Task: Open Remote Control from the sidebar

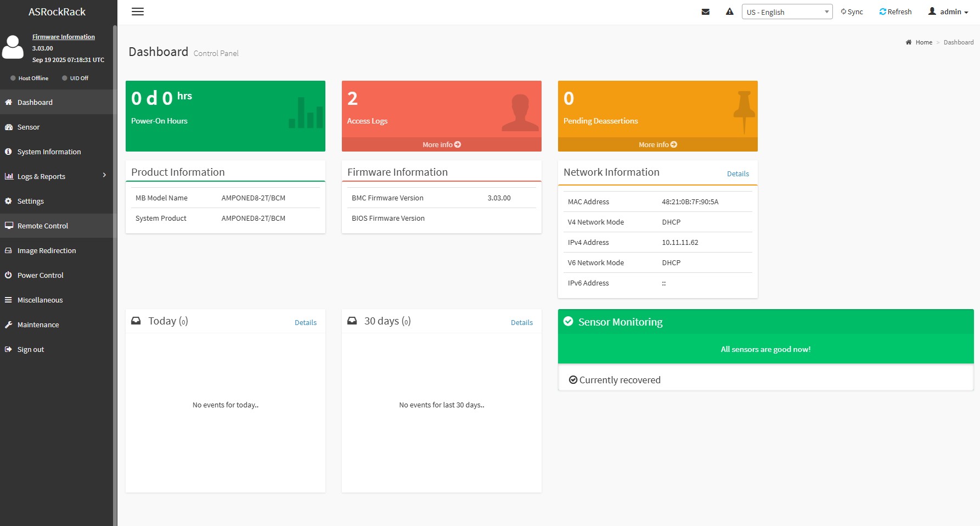Action: tap(43, 226)
